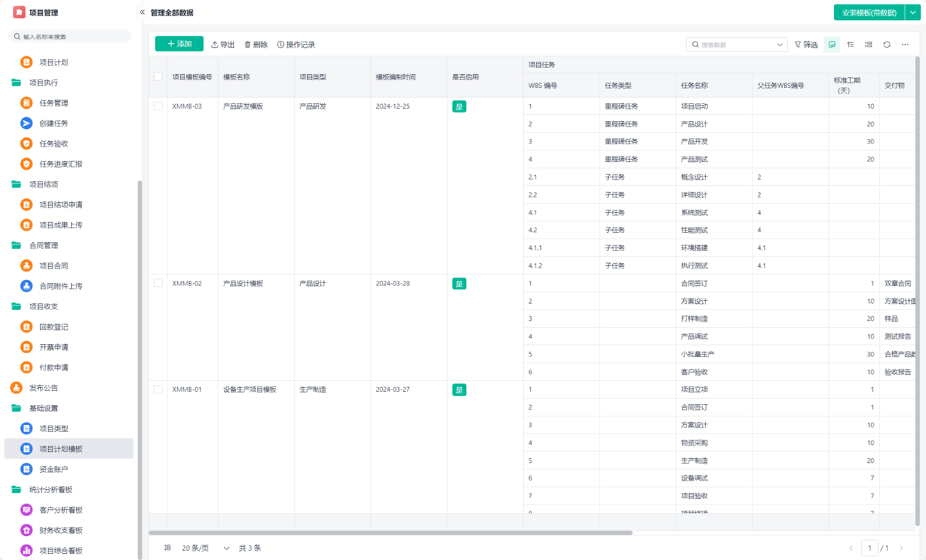This screenshot has height=560, width=926.
Task: Select 项目计划模板 in the sidebar
Action: (x=69, y=449)
